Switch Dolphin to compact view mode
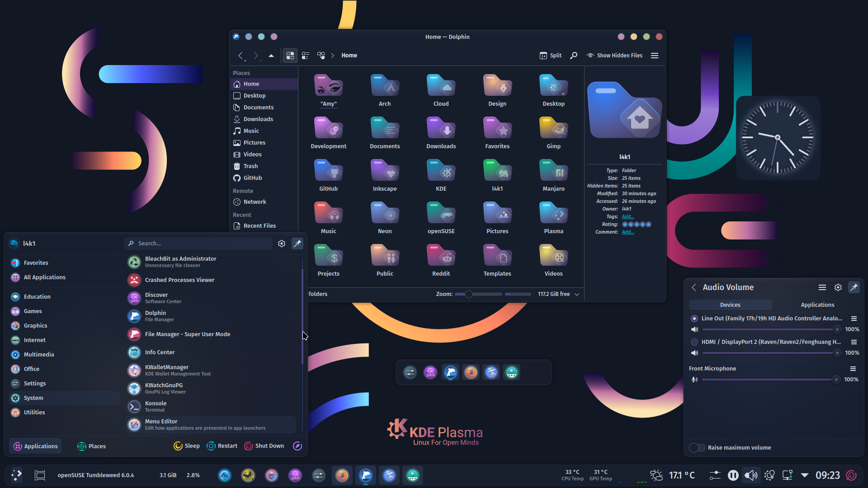Image resolution: width=868 pixels, height=488 pixels. 306,56
